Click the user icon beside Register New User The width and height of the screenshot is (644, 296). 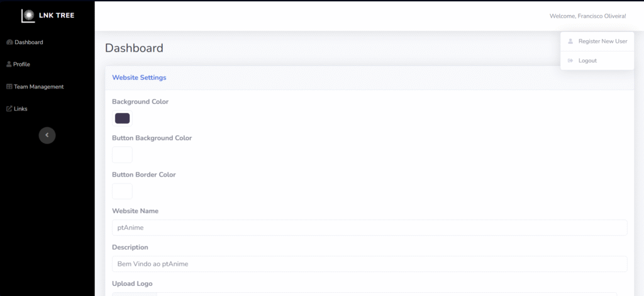click(x=570, y=41)
